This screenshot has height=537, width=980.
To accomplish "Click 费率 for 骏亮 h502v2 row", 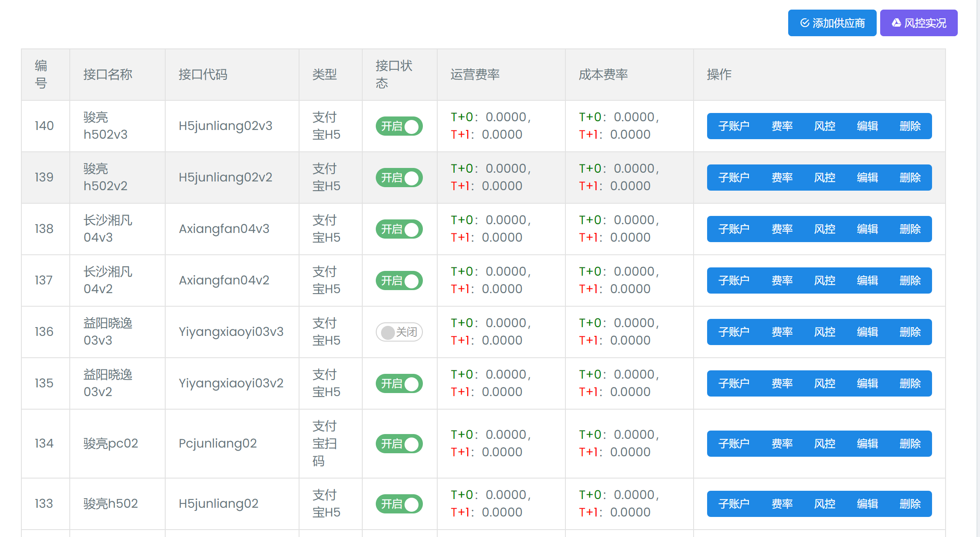I will (x=782, y=178).
